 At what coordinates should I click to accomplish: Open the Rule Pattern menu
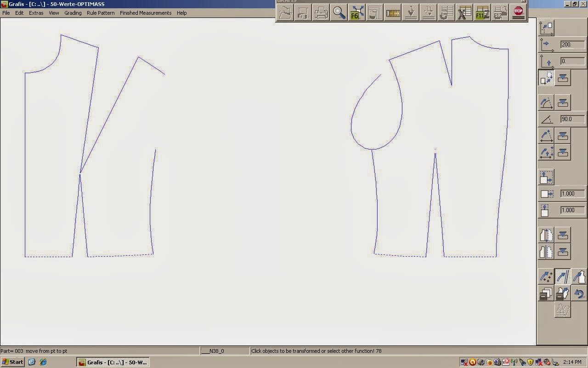pyautogui.click(x=101, y=13)
